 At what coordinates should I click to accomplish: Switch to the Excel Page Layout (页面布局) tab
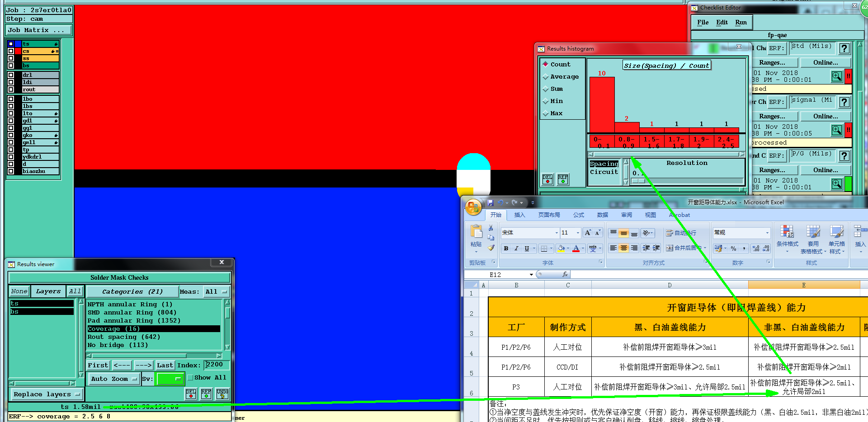click(549, 215)
